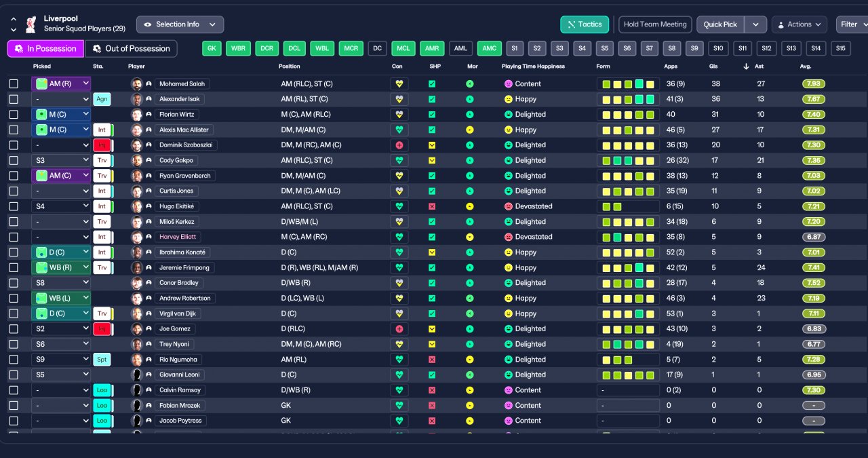
Task: Open the Tactics screen
Action: [585, 24]
